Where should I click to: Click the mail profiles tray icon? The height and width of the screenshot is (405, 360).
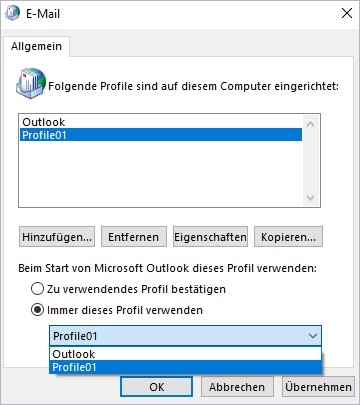pyautogui.click(x=31, y=83)
